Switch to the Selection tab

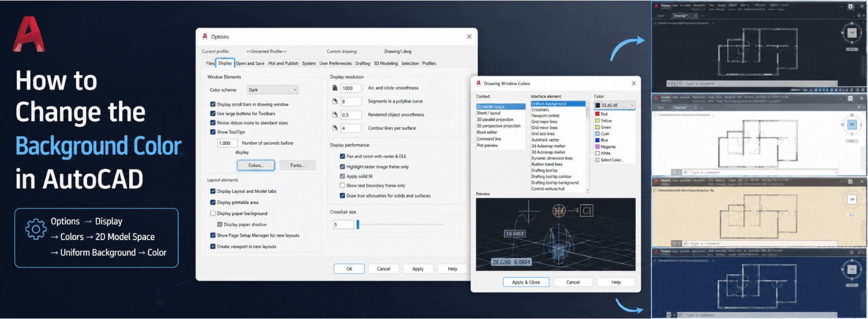click(x=410, y=64)
